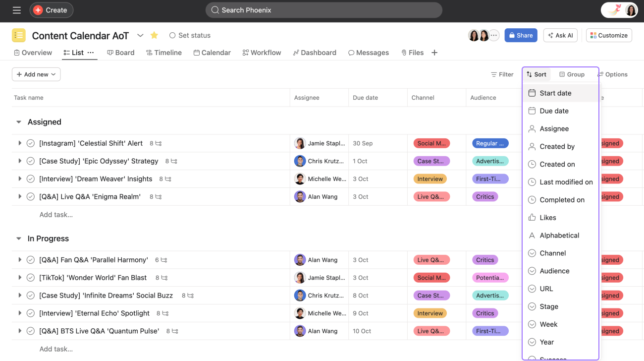Click the Create plus icon
The image size is (644, 361).
click(38, 9)
